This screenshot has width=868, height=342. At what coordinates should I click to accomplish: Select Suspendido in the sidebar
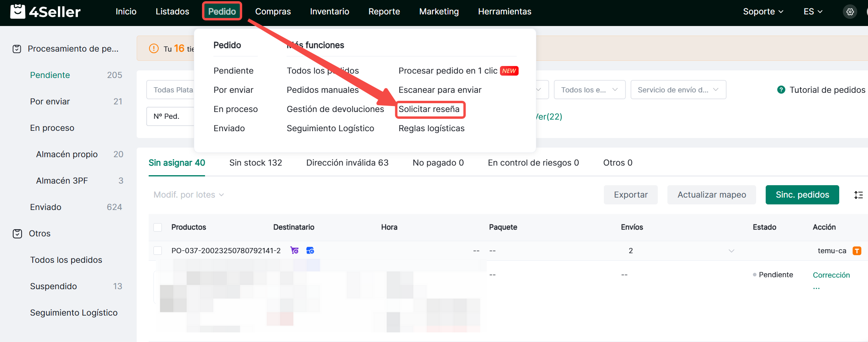[x=54, y=286]
